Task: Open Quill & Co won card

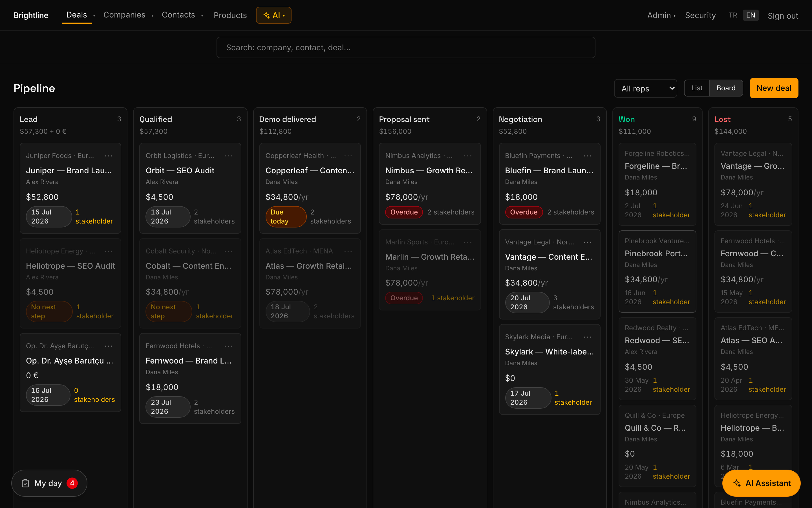Action: [657, 446]
